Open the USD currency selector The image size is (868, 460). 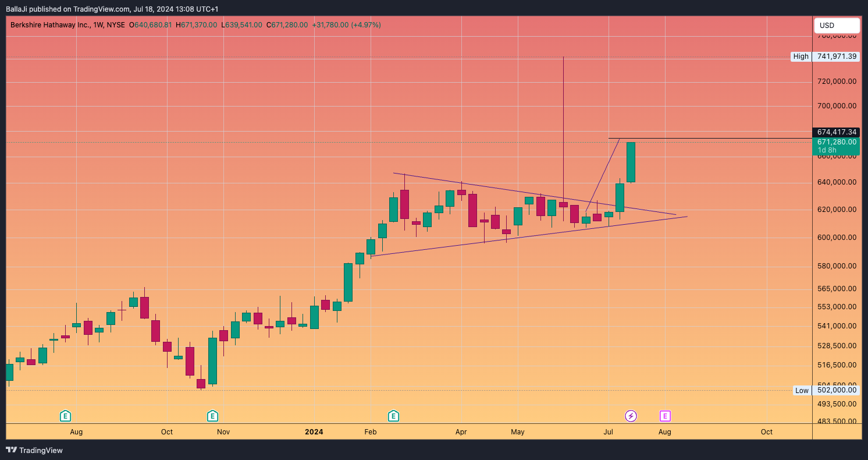[837, 26]
